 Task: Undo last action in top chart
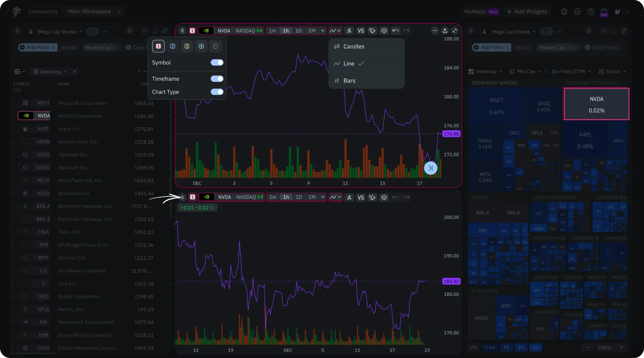pyautogui.click(x=395, y=31)
